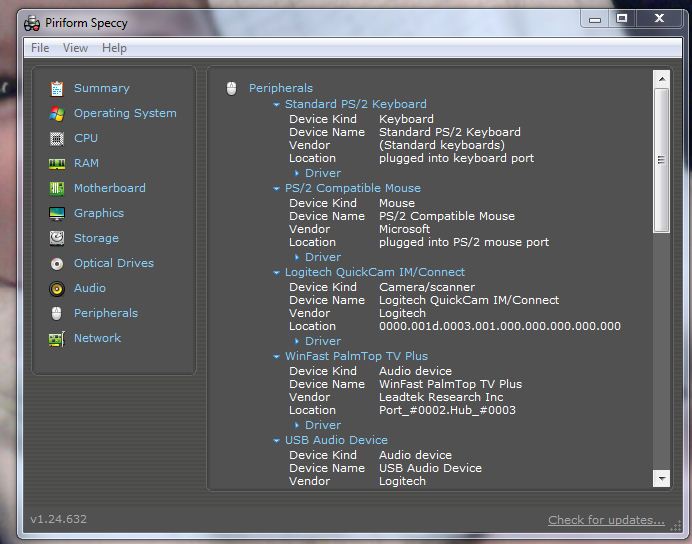The image size is (692, 544).
Task: Click the scrollbar up arrow
Action: click(x=661, y=79)
